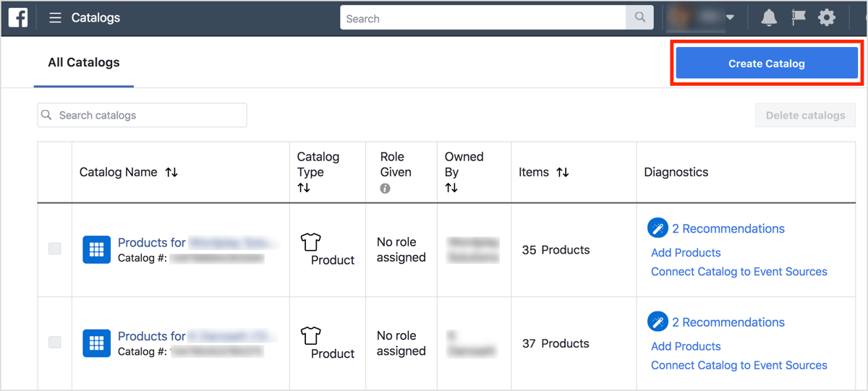Click the Create Catalog button
Viewport: 868px width, 391px height.
pyautogui.click(x=766, y=64)
